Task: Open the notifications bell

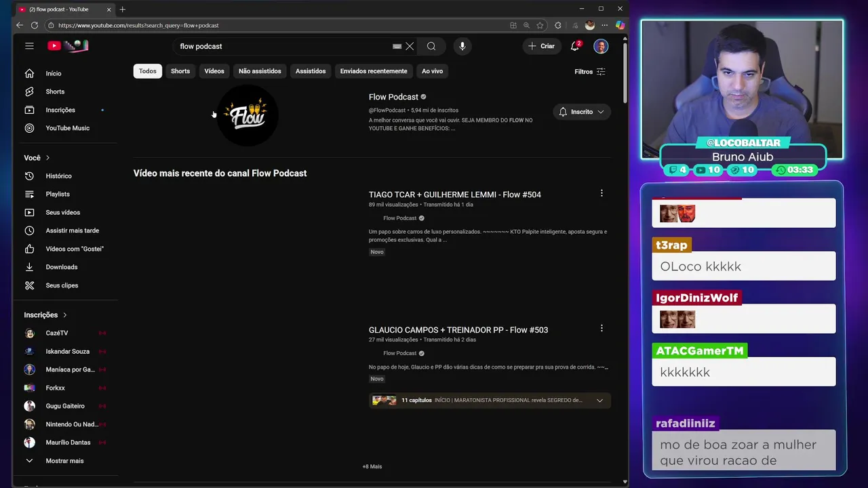Action: [x=575, y=46]
